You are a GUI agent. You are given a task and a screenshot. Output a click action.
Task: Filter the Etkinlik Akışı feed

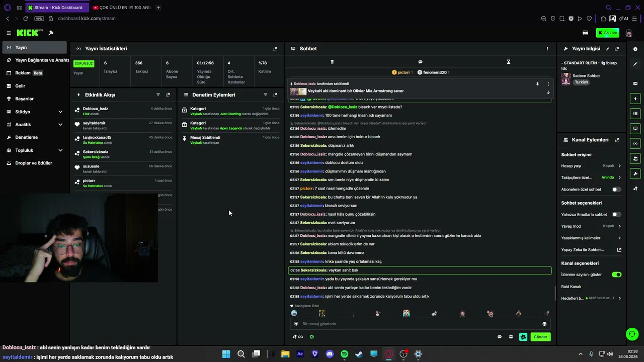[x=158, y=95]
